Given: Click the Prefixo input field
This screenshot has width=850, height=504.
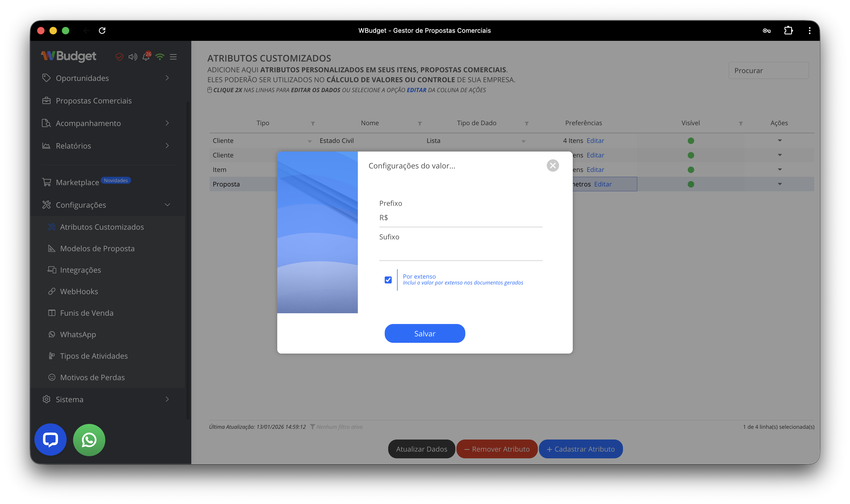Looking at the screenshot, I should pyautogui.click(x=460, y=218).
